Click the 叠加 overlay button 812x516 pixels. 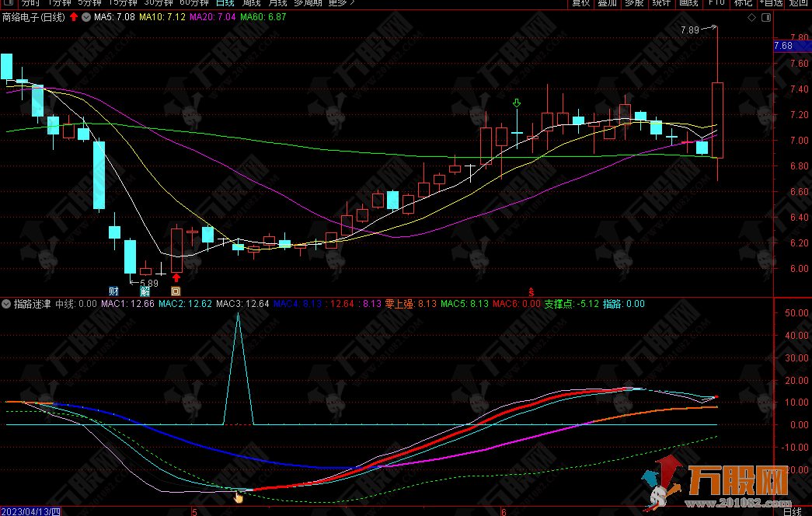608,2
